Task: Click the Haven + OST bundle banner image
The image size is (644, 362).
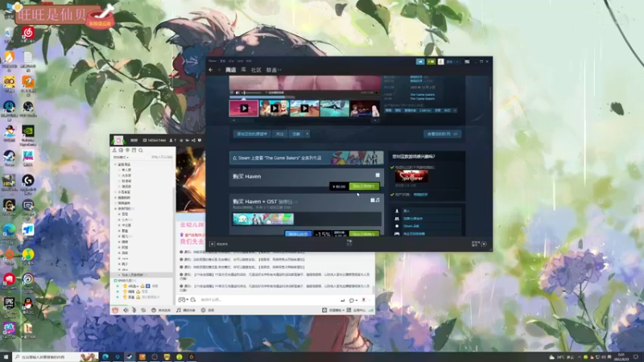Action: click(263, 219)
